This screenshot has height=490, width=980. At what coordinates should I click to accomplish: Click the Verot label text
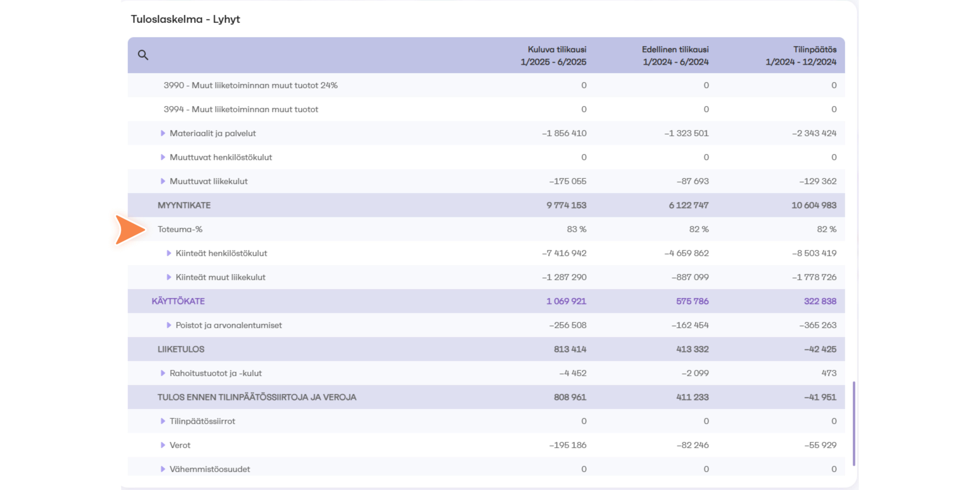[180, 445]
